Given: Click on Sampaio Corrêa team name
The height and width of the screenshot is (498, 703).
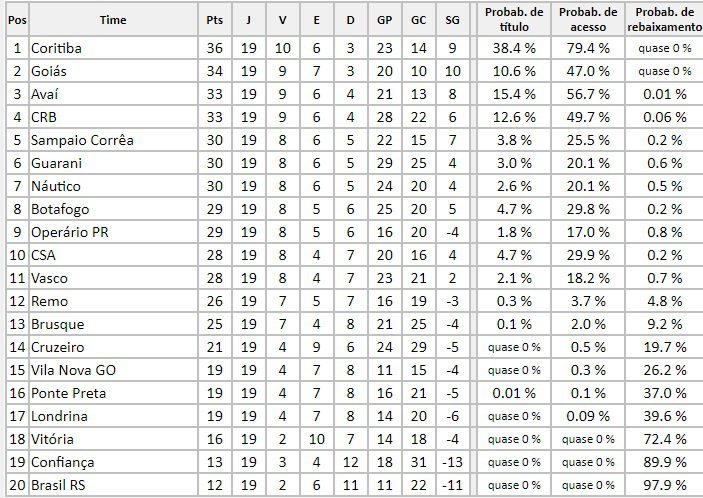Looking at the screenshot, I should coord(82,140).
